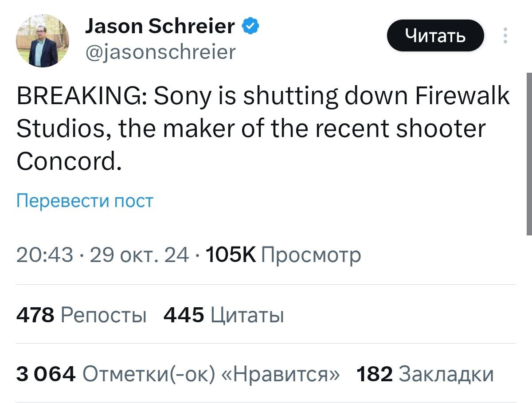
Task: Open the 445 Цитаты quotes list
Action: [224, 316]
